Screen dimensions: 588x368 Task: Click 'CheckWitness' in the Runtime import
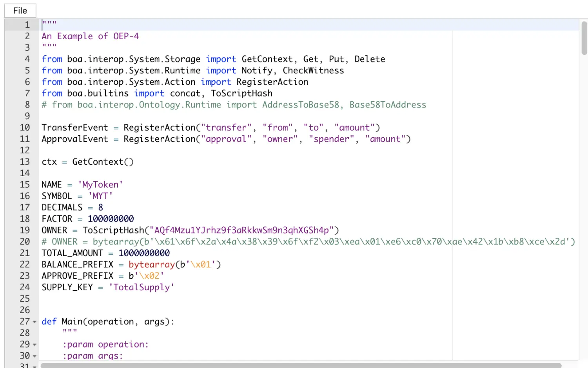tap(313, 70)
